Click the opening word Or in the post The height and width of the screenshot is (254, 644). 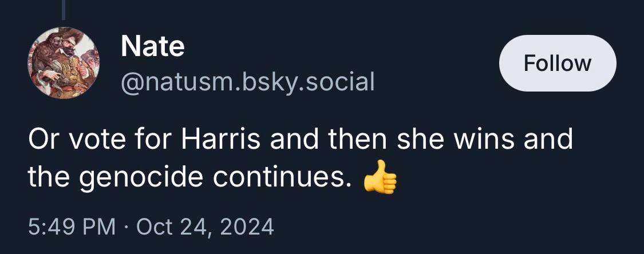42,140
